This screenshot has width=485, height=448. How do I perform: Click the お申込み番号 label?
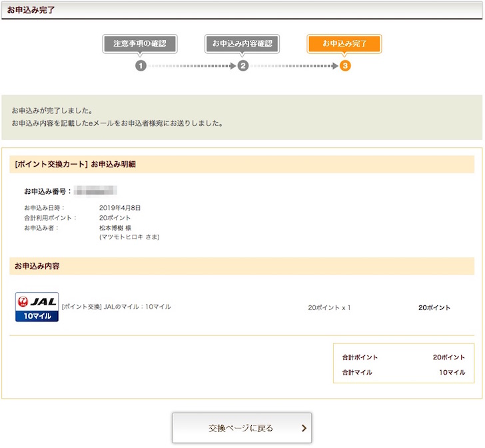click(48, 191)
